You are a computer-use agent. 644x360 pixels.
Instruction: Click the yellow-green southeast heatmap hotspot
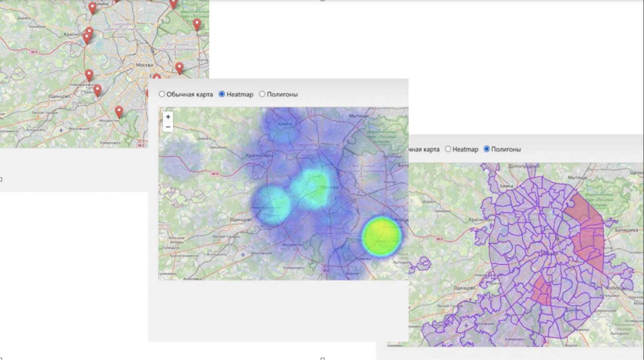point(381,237)
